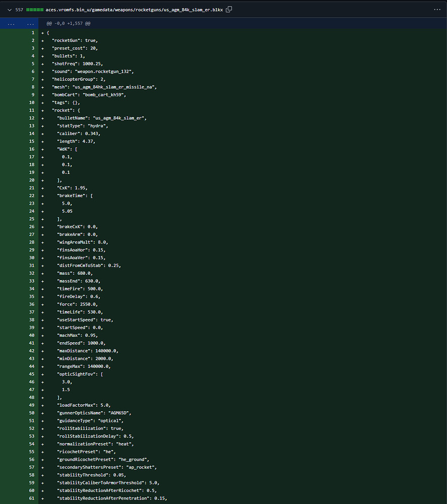The image size is (447, 504).
Task: Collapse the us_agm_84k_slam_er.blkx file diff
Action: tap(9, 10)
